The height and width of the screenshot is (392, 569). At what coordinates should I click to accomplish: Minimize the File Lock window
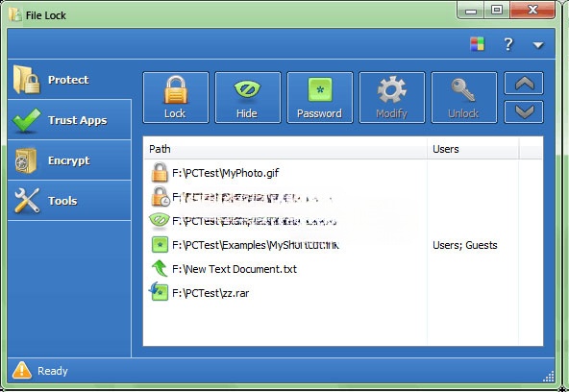[470, 11]
